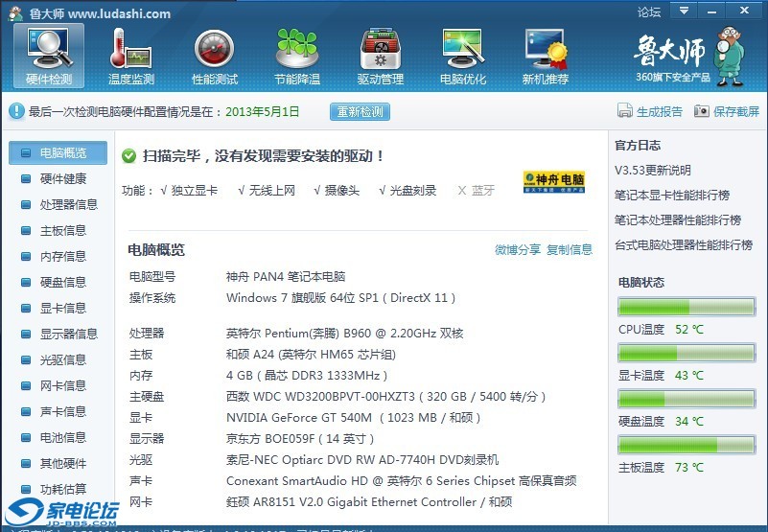
Task: Click the Conexant SmartAudio HD text
Action: click(x=401, y=481)
